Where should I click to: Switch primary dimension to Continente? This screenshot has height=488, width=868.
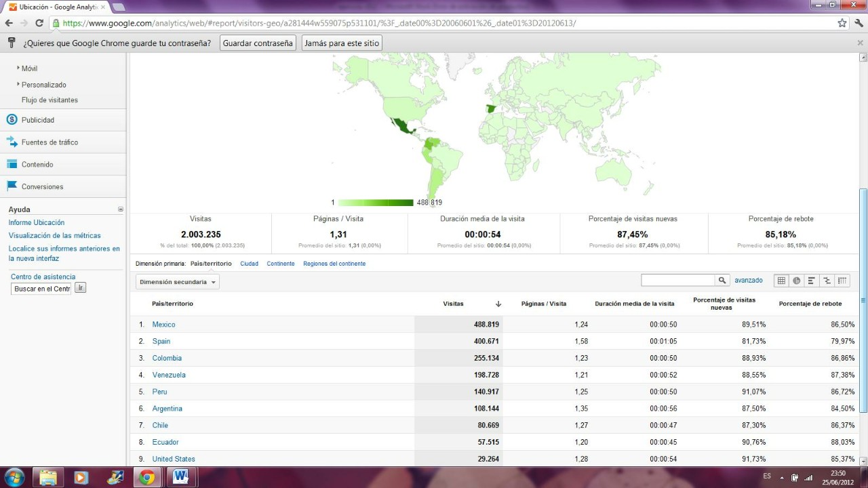(281, 264)
